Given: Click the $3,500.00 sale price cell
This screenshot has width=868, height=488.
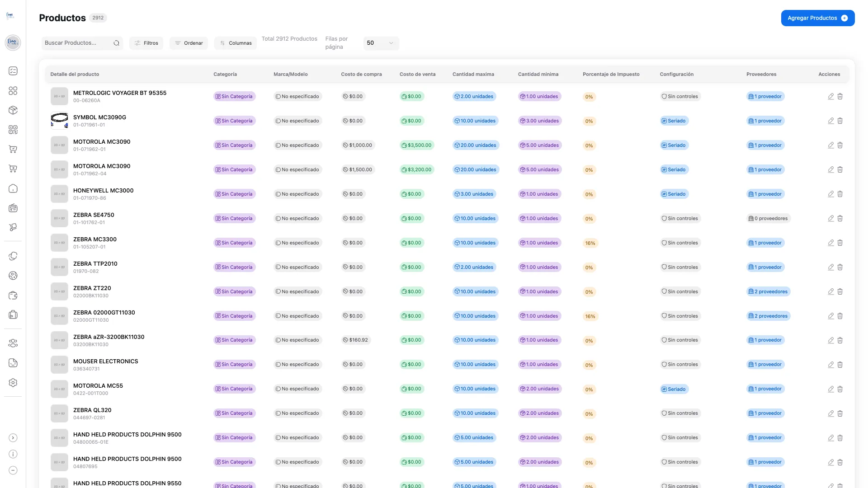Looking at the screenshot, I should [x=417, y=145].
